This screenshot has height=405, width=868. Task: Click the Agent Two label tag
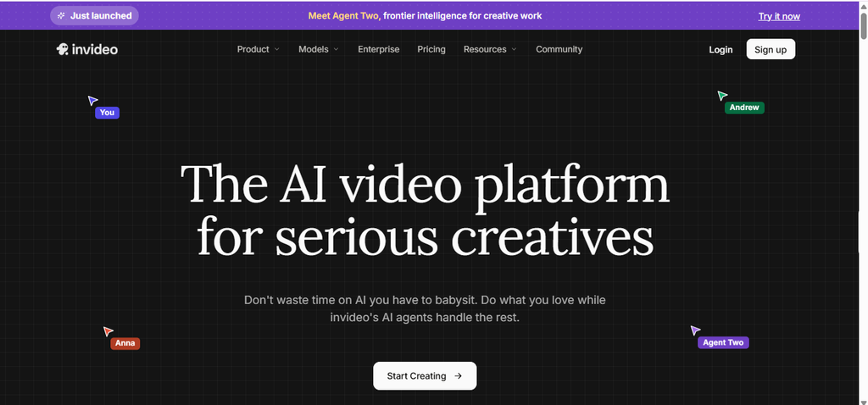coord(723,343)
